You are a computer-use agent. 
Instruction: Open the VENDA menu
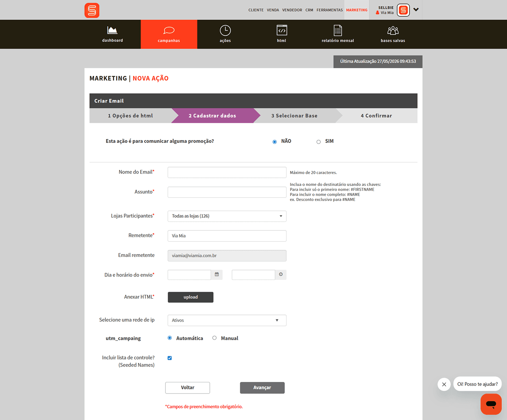[x=273, y=10]
